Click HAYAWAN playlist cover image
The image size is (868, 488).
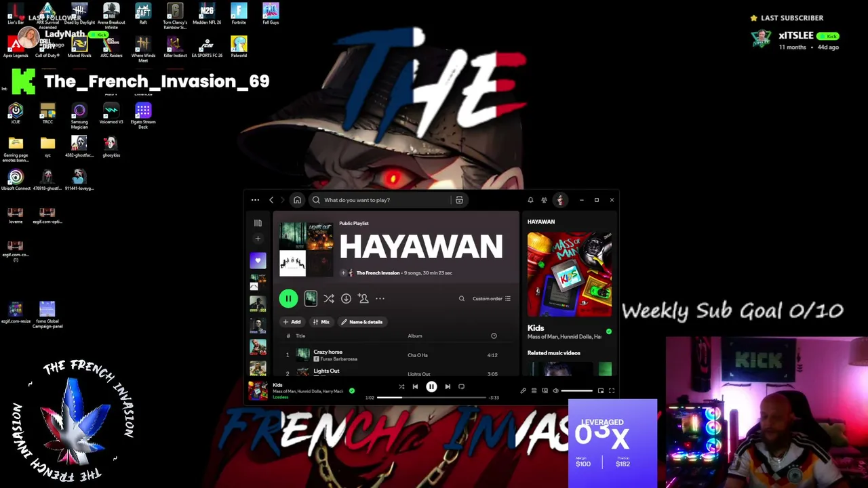tap(307, 249)
